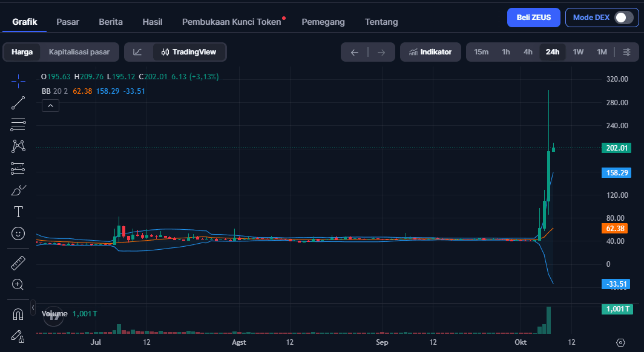Open the Fibonacci retracement tool
This screenshot has height=352, width=644.
point(18,125)
